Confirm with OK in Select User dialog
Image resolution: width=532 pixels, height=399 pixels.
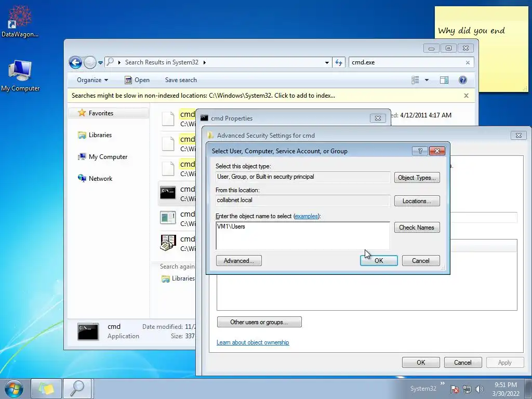coord(379,261)
